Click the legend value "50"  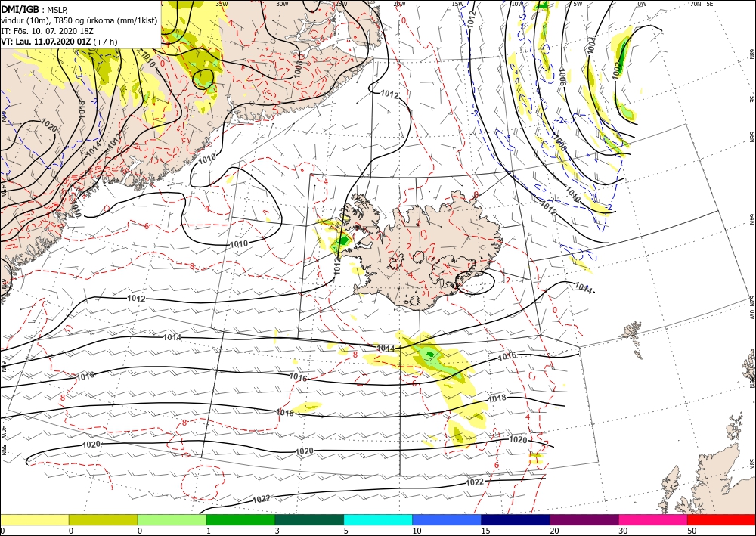tap(692, 531)
